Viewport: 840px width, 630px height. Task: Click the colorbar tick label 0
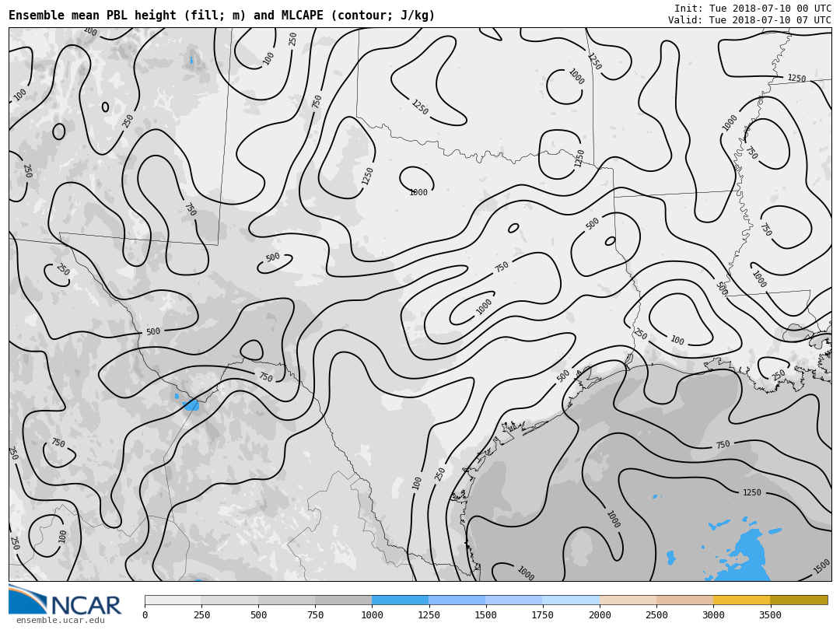[145, 615]
